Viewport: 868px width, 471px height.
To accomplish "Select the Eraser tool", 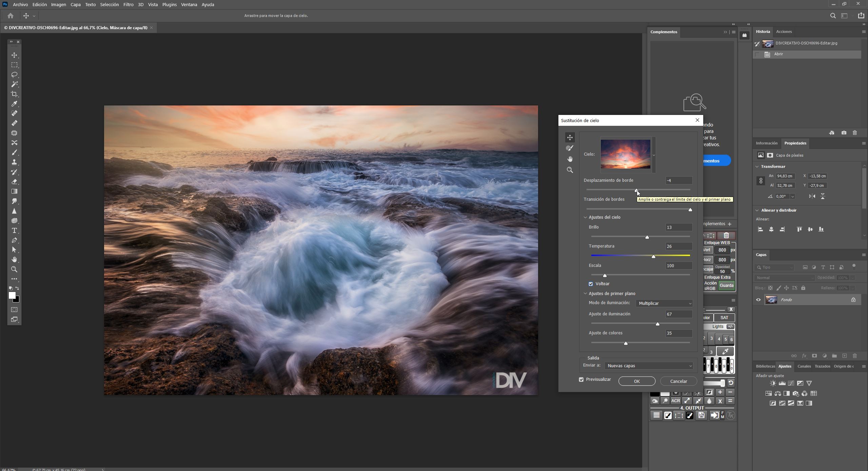I will (14, 182).
